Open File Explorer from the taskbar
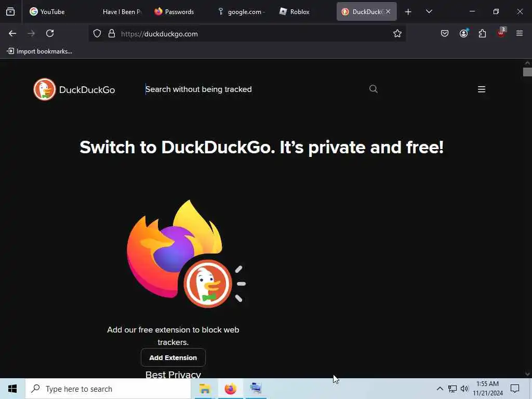532x399 pixels. click(x=205, y=389)
